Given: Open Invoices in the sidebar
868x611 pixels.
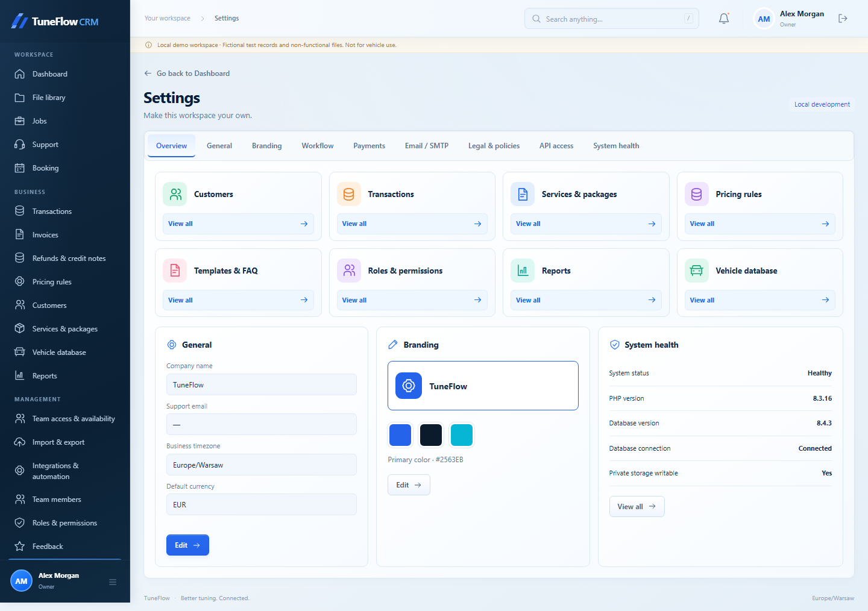Looking at the screenshot, I should click(x=65, y=235).
